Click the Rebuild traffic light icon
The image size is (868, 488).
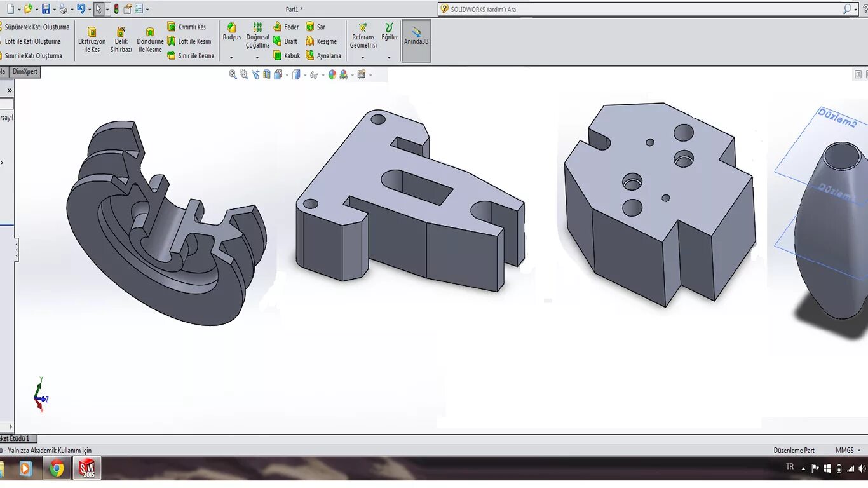tap(116, 9)
